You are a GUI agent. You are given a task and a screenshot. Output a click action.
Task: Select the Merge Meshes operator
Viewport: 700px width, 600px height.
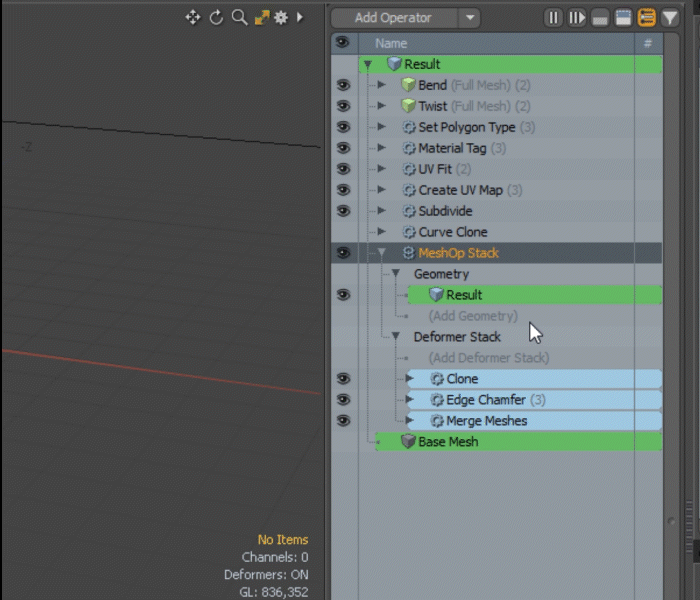coord(486,421)
